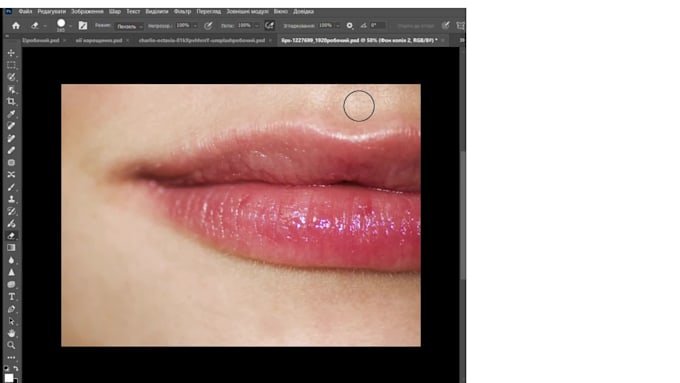Image resolution: width=680 pixels, height=383 pixels.
Task: Open the brush preset picker dropdown
Action: coord(70,26)
